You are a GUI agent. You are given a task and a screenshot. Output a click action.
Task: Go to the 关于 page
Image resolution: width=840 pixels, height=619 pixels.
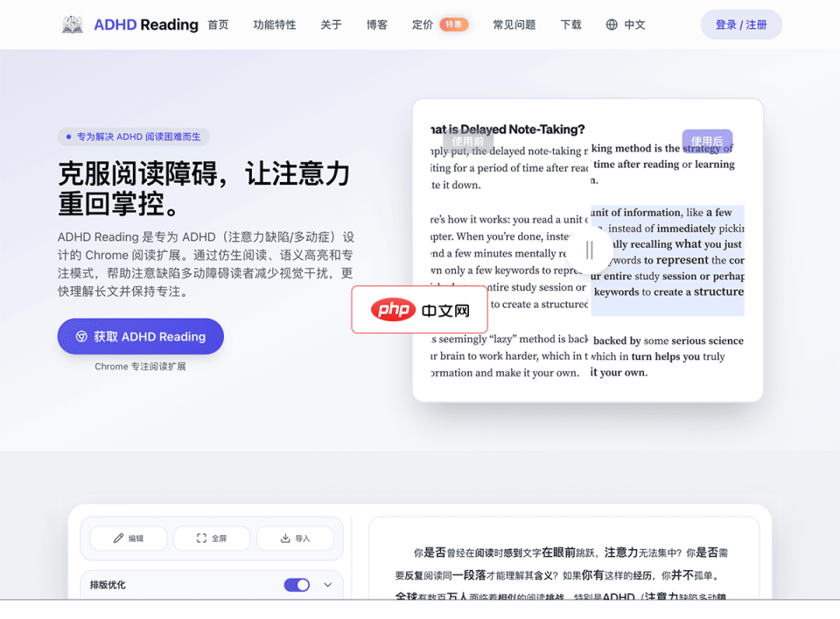coord(331,25)
